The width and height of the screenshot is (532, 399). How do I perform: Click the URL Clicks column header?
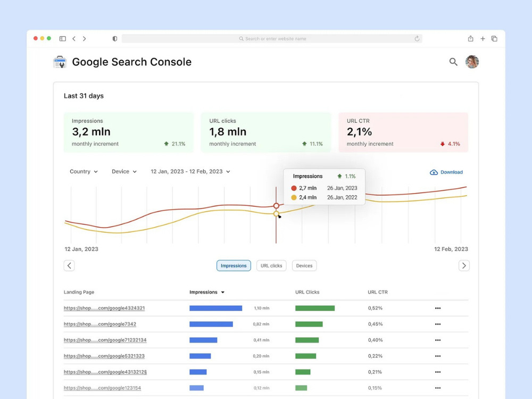tap(307, 292)
